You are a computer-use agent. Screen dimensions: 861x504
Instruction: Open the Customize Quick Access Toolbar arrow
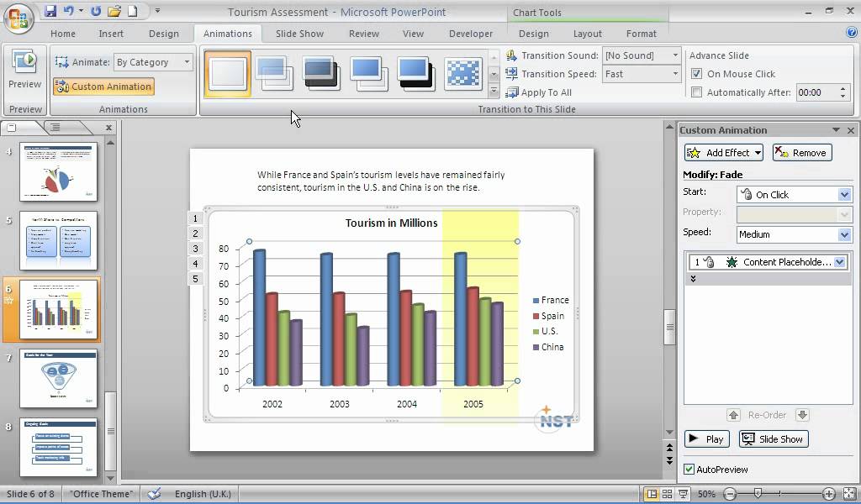point(157,10)
